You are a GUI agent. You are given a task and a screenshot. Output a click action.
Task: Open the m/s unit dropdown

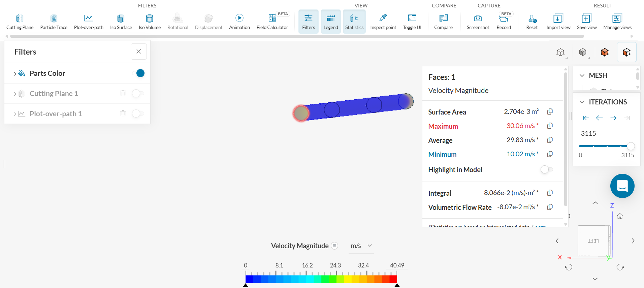pyautogui.click(x=361, y=246)
